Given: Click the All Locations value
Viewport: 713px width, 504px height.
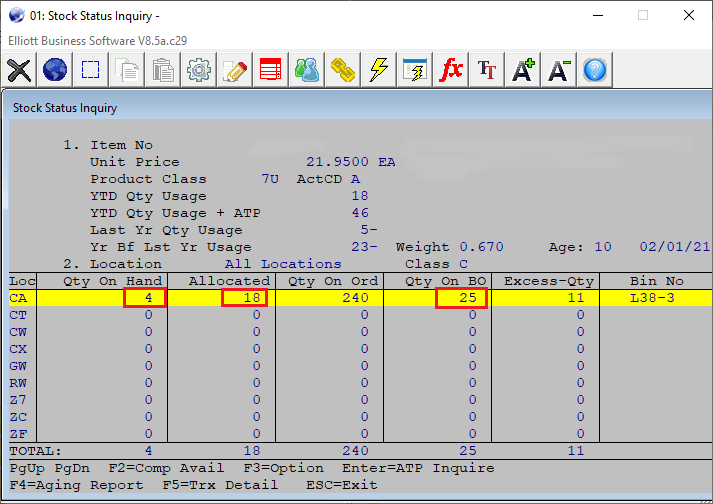Looking at the screenshot, I should click(x=283, y=264).
